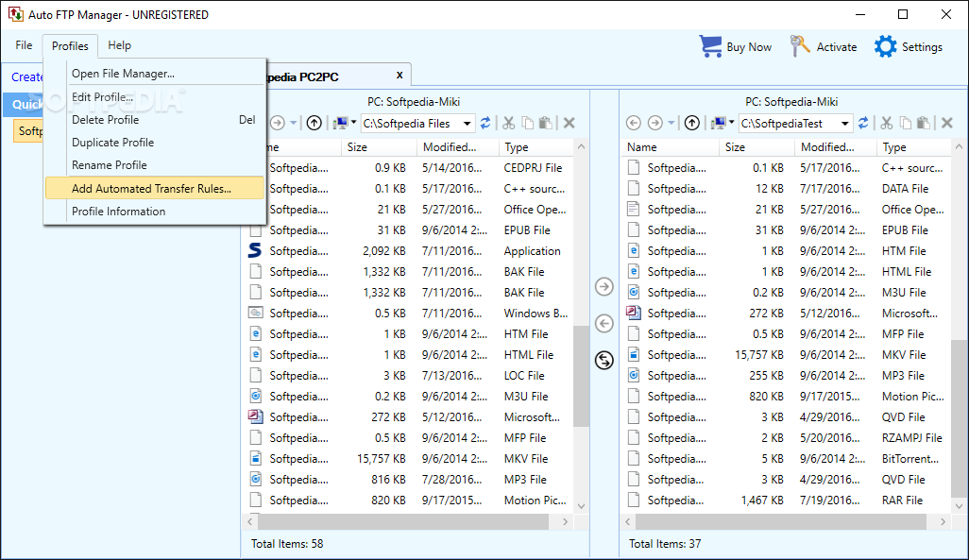Click the Paste clipboard icon in left pane
This screenshot has height=560, width=969.
546,123
